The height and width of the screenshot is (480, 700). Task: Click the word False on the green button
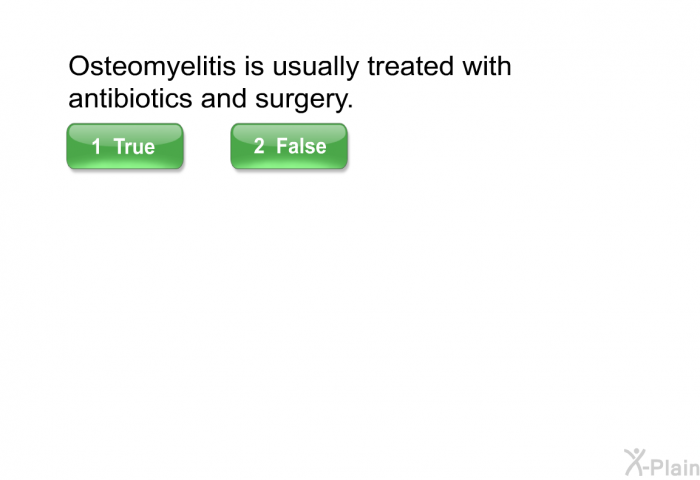[301, 146]
